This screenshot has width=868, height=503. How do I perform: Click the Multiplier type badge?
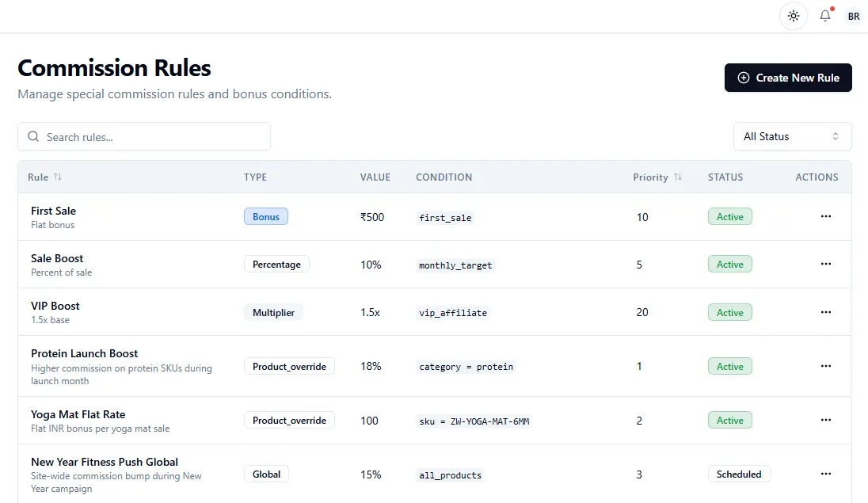point(273,312)
